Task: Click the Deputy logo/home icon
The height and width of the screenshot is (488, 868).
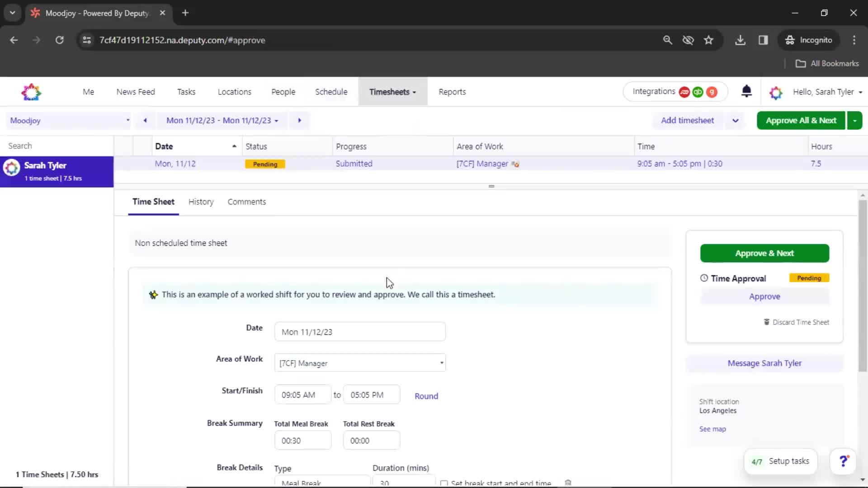Action: point(31,92)
